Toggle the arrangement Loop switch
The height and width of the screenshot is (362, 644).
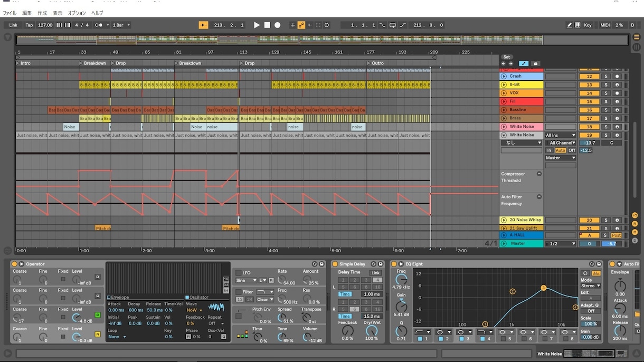point(392,25)
